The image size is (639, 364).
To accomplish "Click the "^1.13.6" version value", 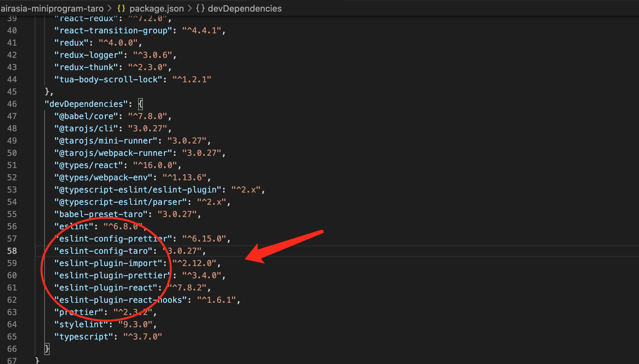I will click(x=184, y=178).
